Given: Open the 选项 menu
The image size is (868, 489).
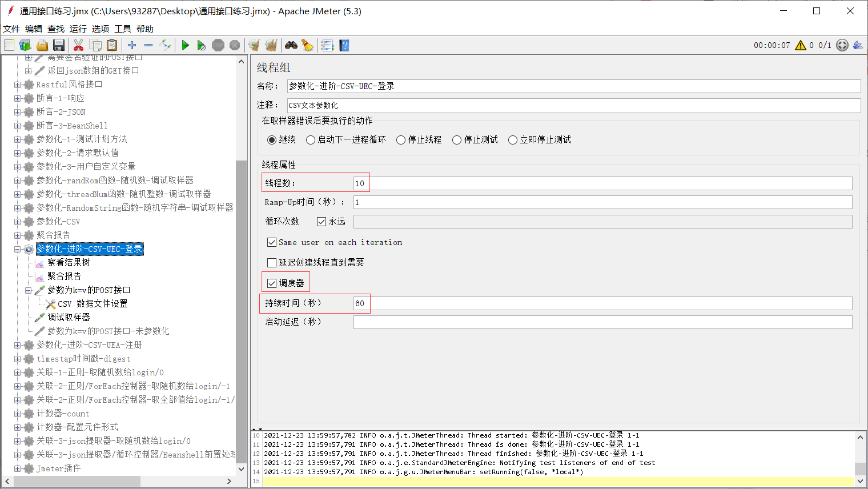Looking at the screenshot, I should (101, 29).
